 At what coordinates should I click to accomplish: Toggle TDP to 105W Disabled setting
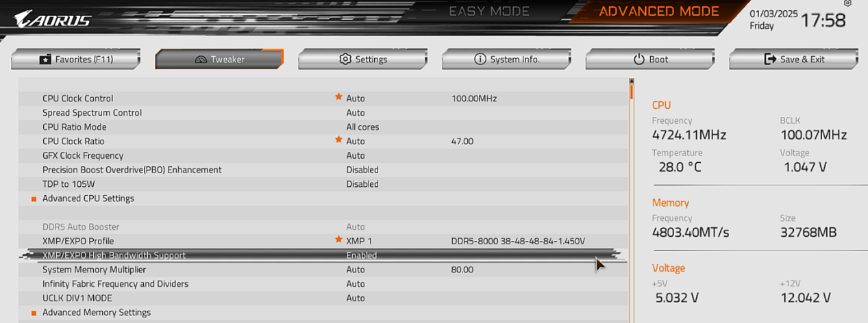coord(362,184)
